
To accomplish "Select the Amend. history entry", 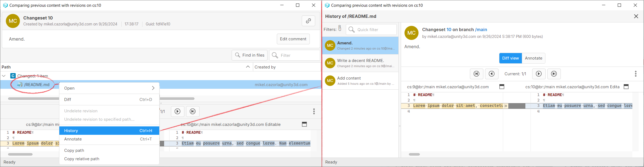I will [360, 45].
